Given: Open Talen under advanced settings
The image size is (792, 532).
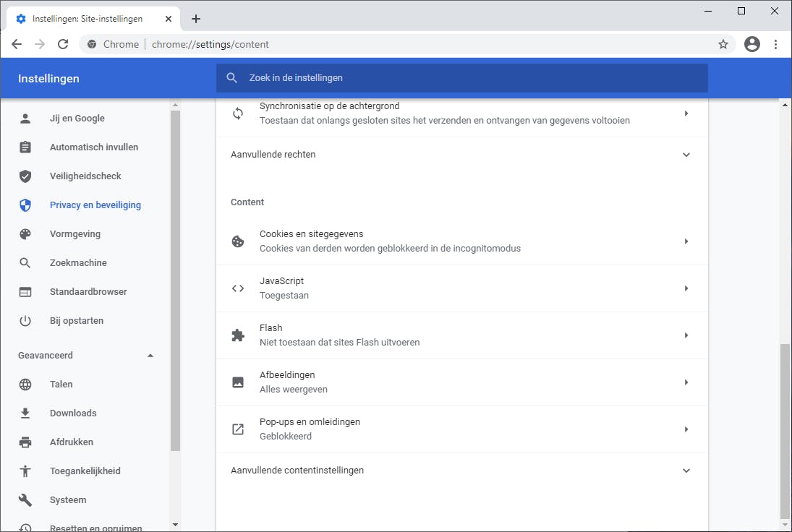Looking at the screenshot, I should tap(61, 385).
